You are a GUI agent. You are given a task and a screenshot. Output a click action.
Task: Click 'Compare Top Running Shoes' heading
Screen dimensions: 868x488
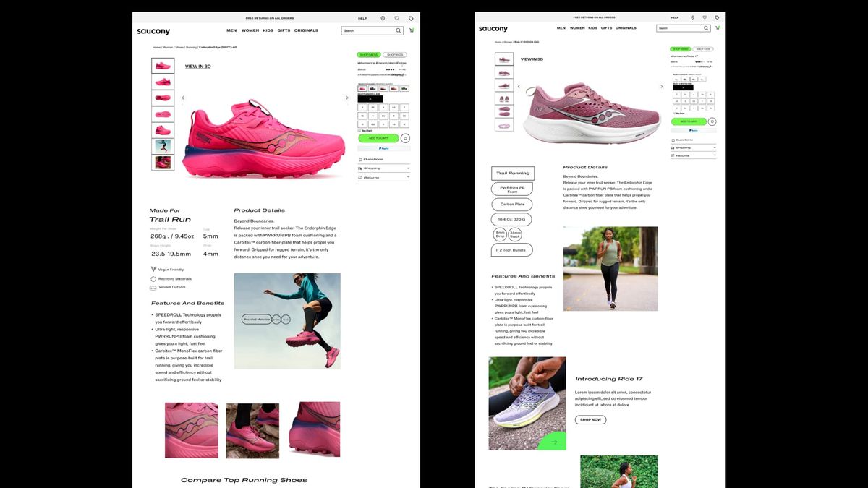coord(244,480)
